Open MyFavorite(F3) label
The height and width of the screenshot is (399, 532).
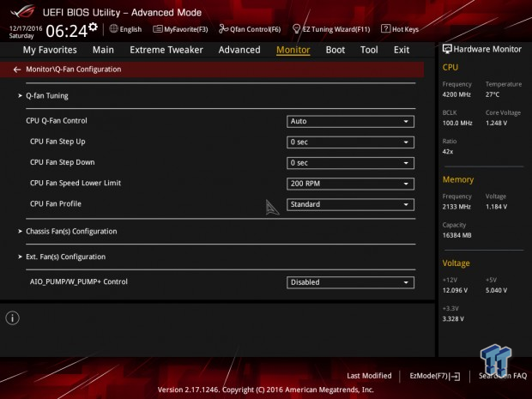(x=186, y=29)
